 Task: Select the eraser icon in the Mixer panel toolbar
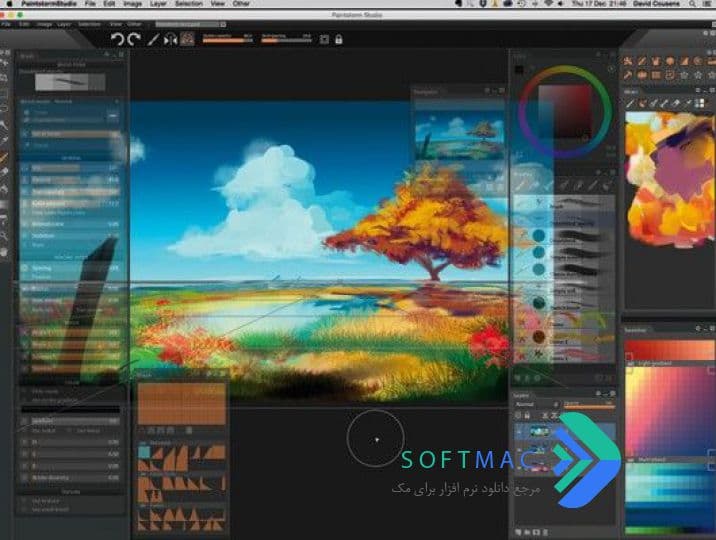[676, 104]
